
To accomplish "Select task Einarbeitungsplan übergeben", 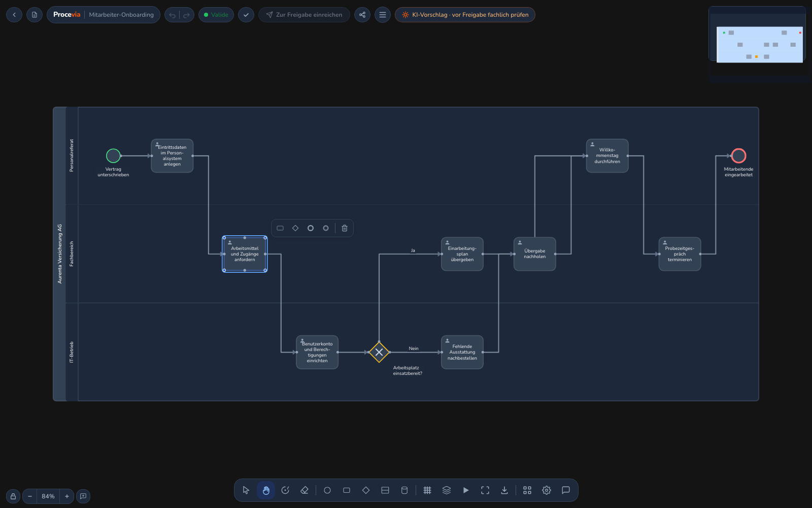I will (x=462, y=254).
